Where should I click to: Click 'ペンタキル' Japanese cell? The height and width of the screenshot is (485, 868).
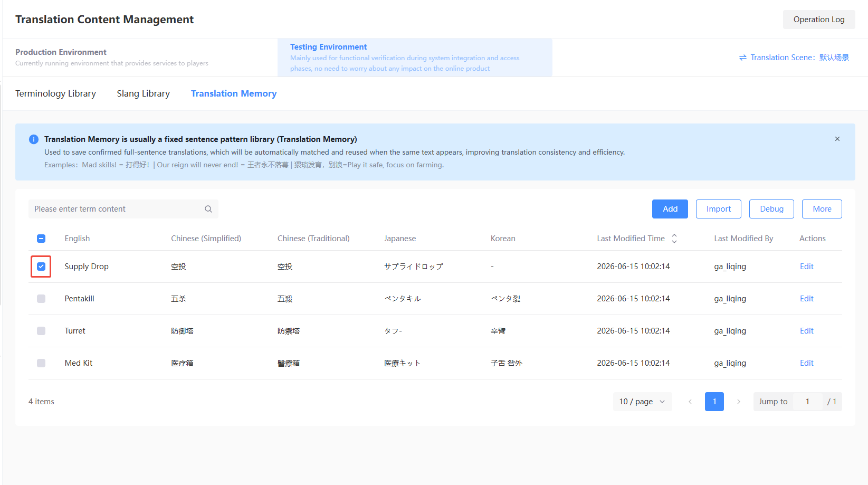[403, 299]
